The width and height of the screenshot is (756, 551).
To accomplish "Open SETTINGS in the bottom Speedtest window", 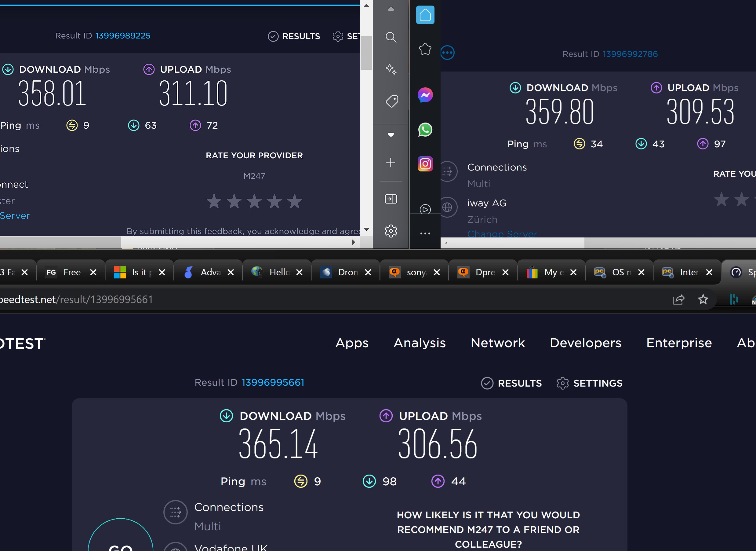I will pos(589,383).
